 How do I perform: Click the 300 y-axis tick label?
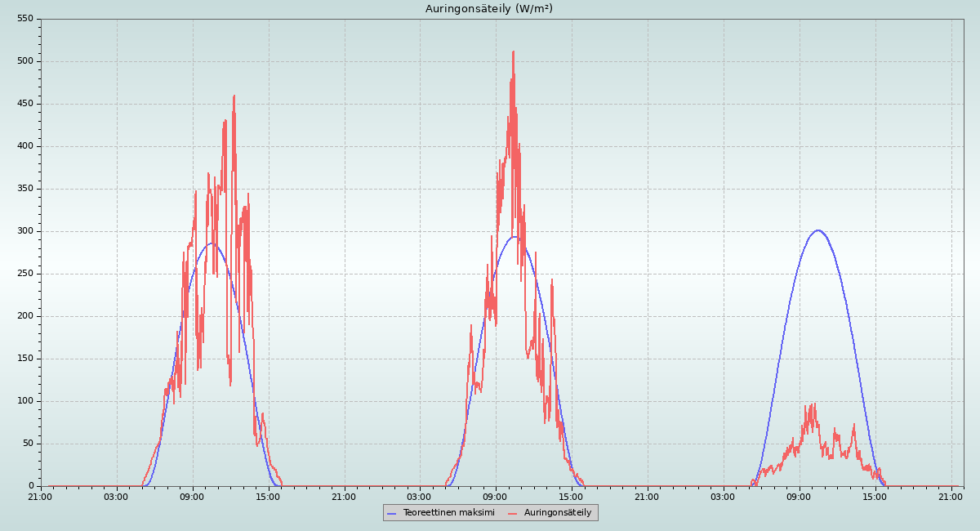click(x=25, y=231)
